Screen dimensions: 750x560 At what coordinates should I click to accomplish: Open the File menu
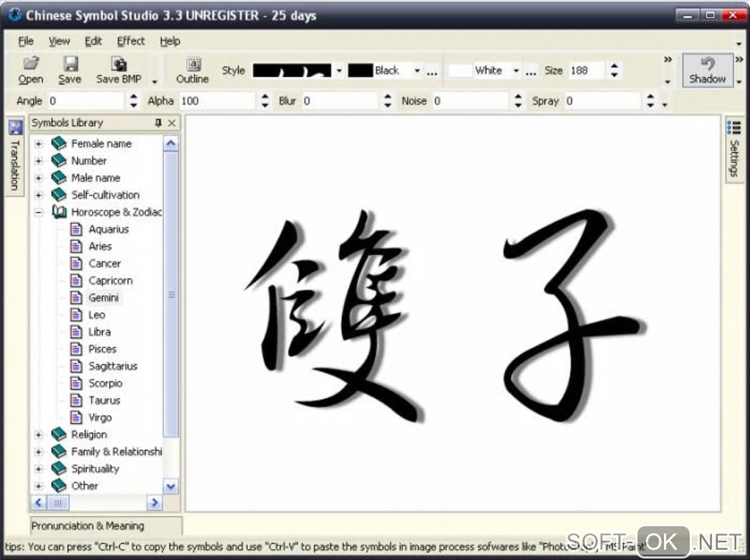coord(26,41)
